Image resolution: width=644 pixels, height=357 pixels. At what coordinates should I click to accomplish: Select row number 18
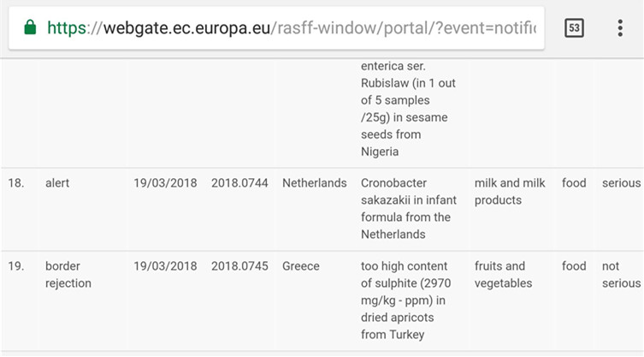pos(16,183)
